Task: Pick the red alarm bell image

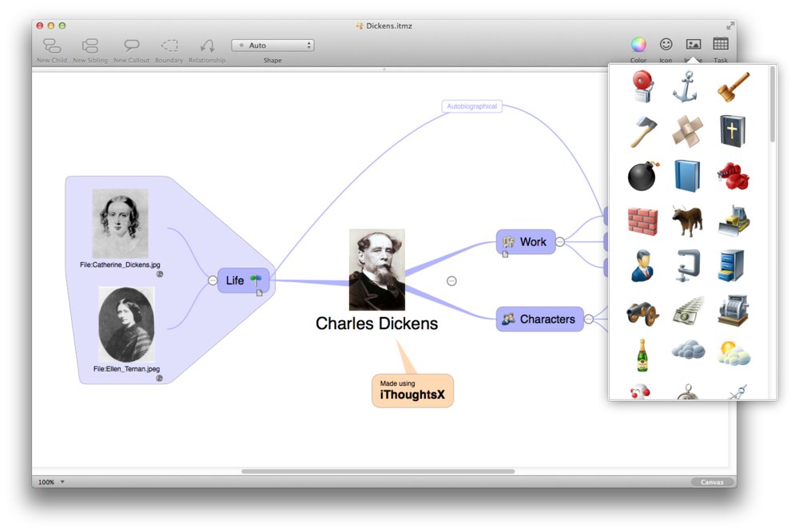Action: click(x=643, y=86)
